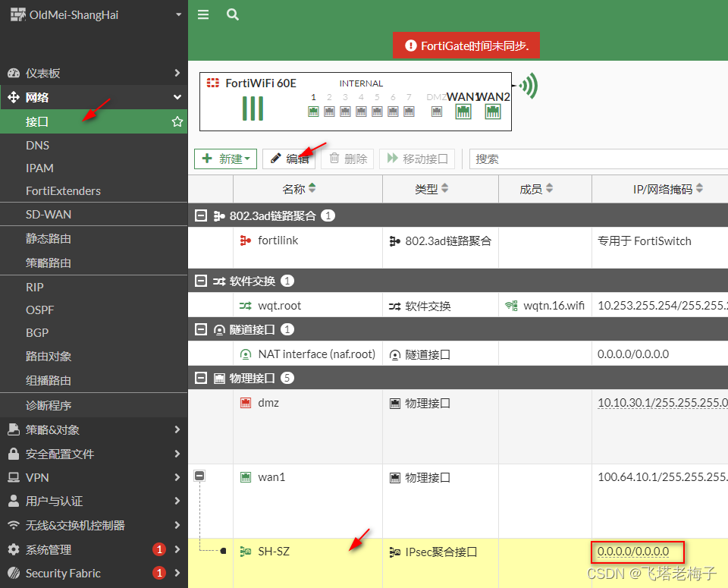The image size is (728, 588).
Task: Click the WiFi signal icon on faceplate
Action: pyautogui.click(x=528, y=86)
